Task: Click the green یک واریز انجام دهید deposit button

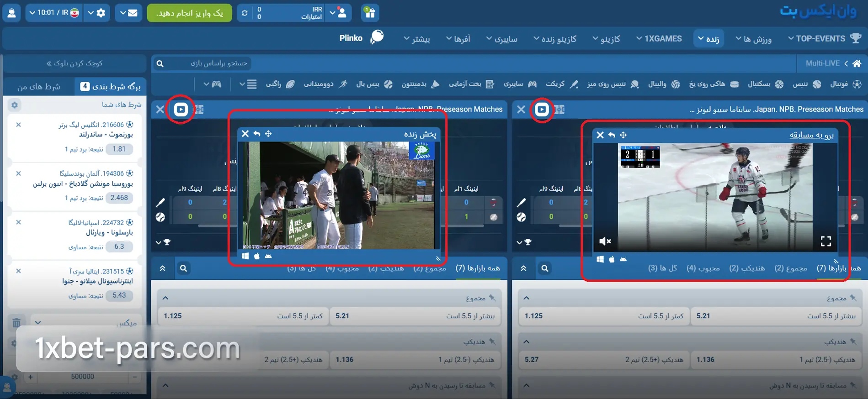Action: (x=189, y=13)
